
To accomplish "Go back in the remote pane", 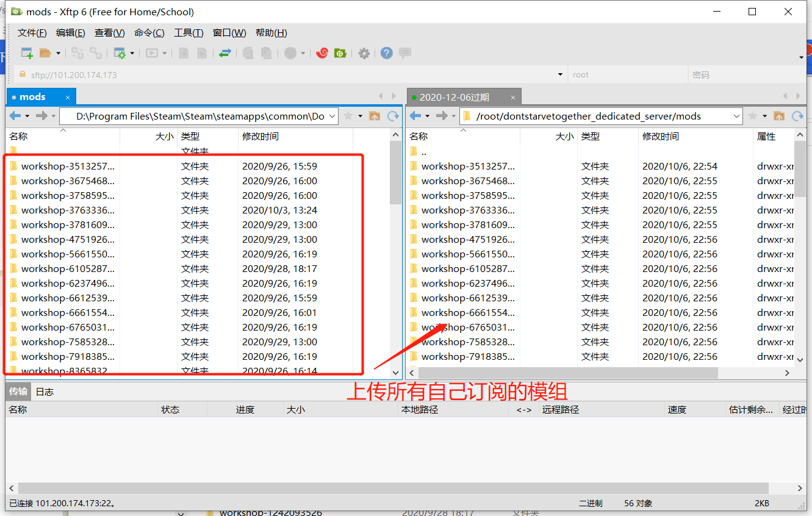I will click(x=415, y=116).
